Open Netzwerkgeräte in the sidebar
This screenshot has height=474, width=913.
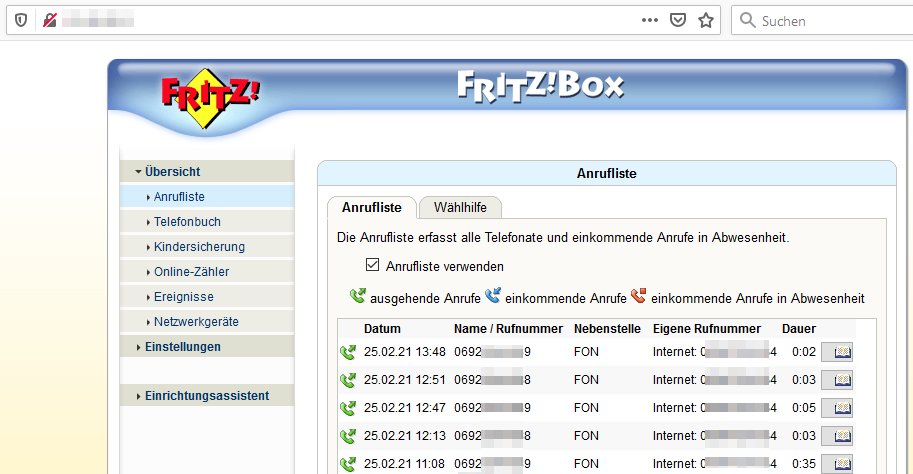(207, 322)
